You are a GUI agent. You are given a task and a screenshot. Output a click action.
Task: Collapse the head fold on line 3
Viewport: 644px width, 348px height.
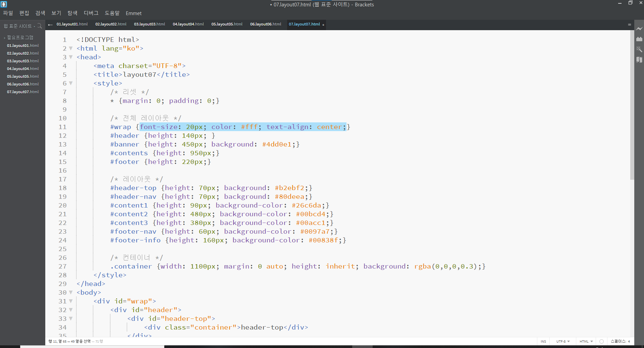[71, 57]
